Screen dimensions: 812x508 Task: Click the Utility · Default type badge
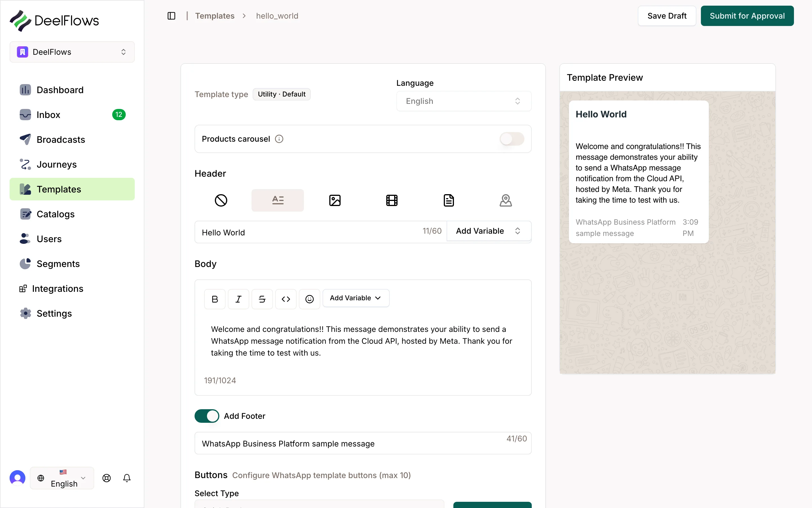pyautogui.click(x=281, y=94)
